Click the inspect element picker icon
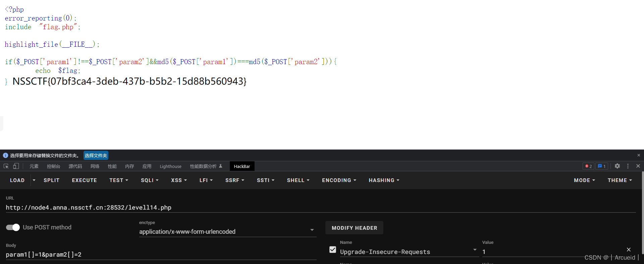The width and height of the screenshot is (644, 264). tap(6, 166)
